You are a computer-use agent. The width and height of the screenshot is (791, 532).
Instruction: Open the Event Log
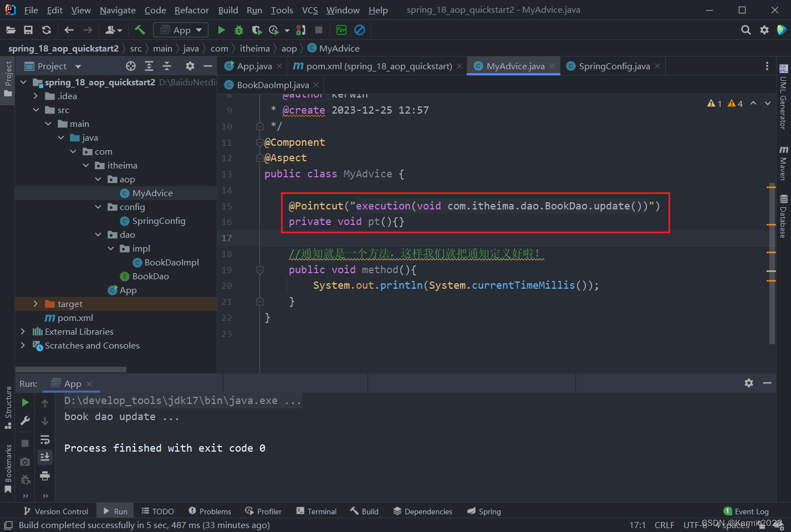coord(746,511)
